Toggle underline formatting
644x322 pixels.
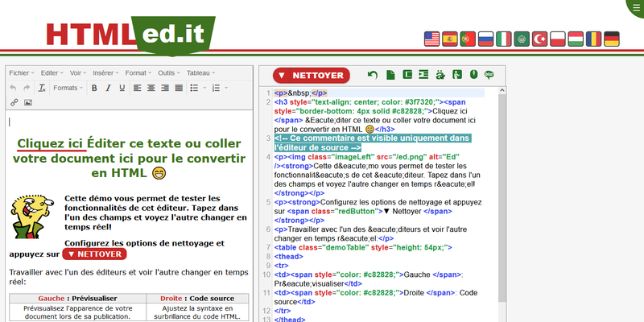pos(122,88)
